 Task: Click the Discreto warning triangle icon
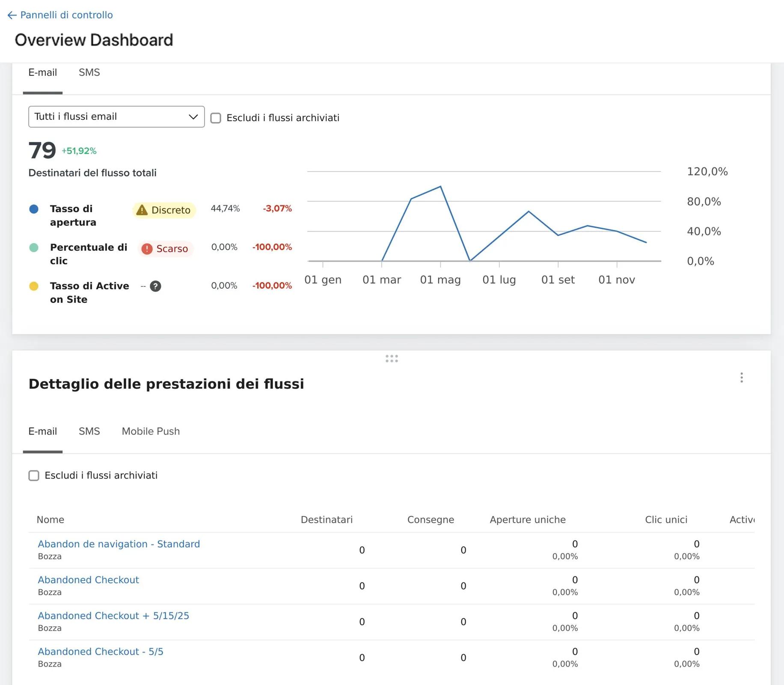pyautogui.click(x=142, y=210)
